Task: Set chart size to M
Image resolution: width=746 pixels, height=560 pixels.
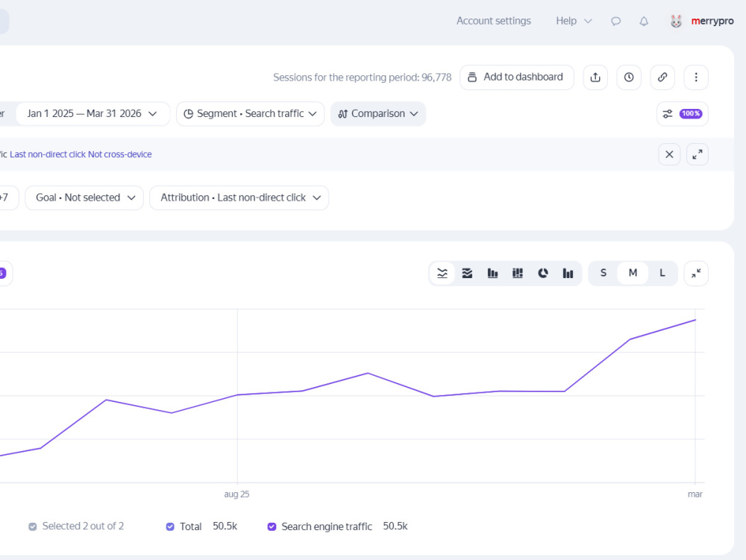Action: click(x=633, y=273)
